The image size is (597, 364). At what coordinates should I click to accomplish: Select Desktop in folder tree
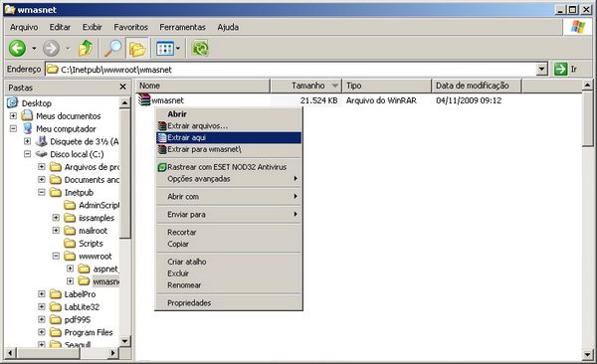click(36, 103)
